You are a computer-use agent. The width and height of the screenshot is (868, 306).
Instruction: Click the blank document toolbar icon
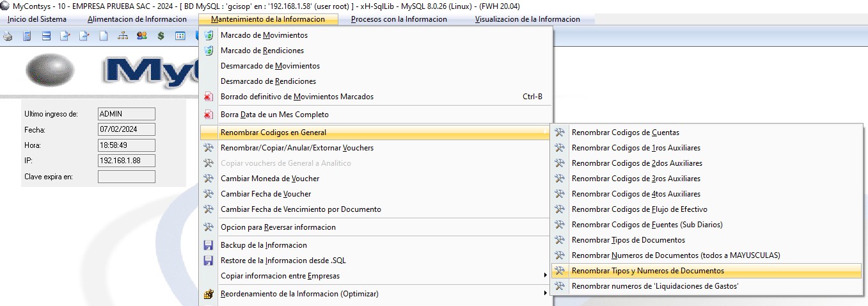pos(104,36)
